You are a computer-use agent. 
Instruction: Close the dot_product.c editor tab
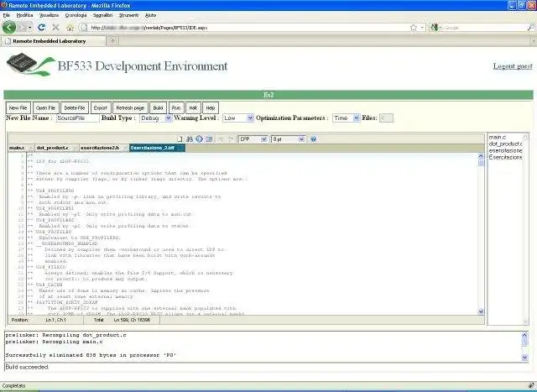tap(75, 148)
